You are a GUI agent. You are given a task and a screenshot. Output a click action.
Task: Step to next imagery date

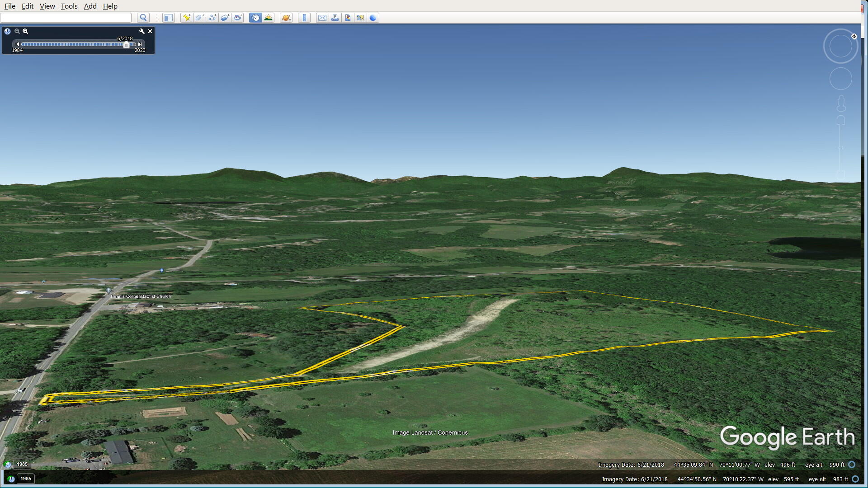point(140,44)
